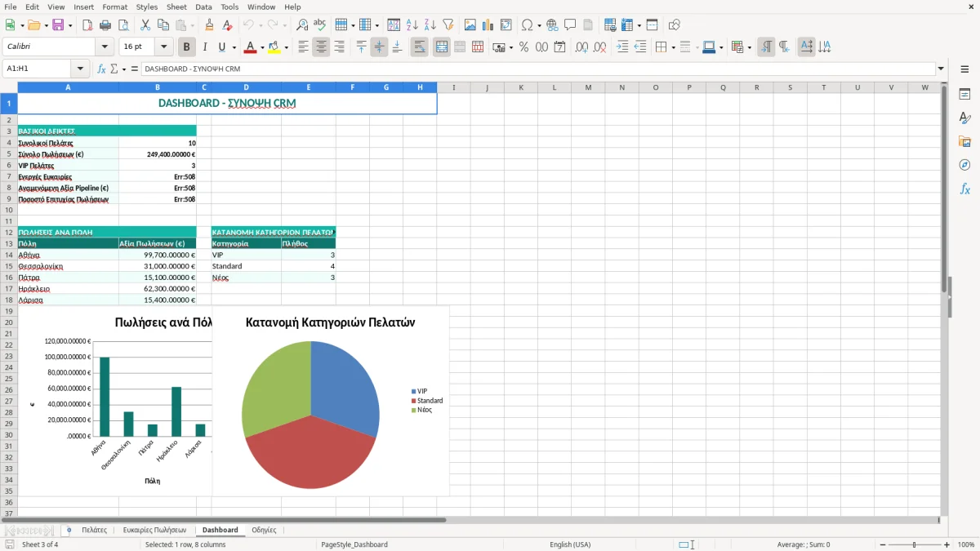Open the sidebar Gallery panel icon
The height and width of the screenshot is (551, 980).
pyautogui.click(x=964, y=142)
